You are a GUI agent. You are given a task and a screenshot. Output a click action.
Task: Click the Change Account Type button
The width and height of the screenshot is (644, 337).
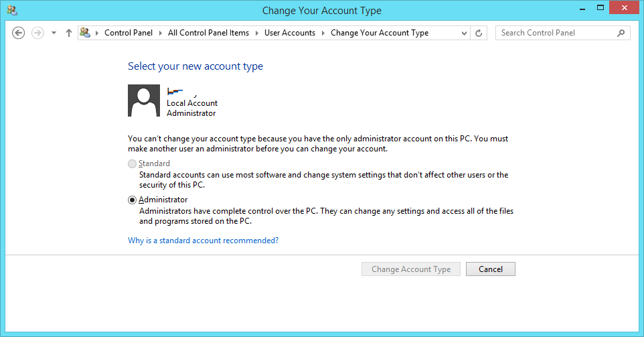point(411,269)
